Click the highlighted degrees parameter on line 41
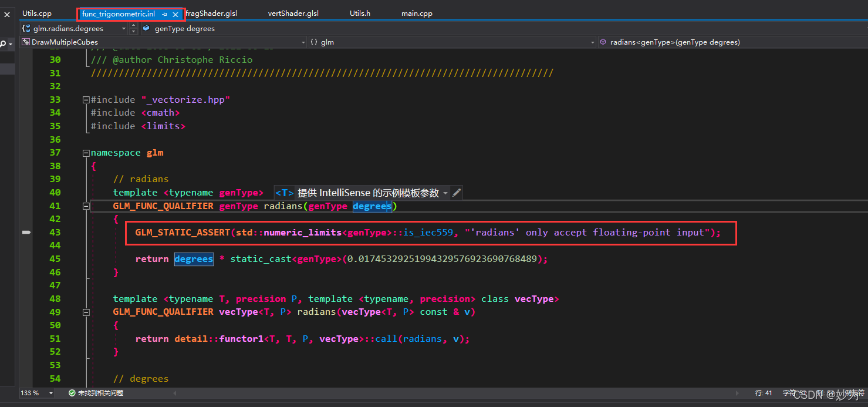This screenshot has height=407, width=868. (372, 206)
